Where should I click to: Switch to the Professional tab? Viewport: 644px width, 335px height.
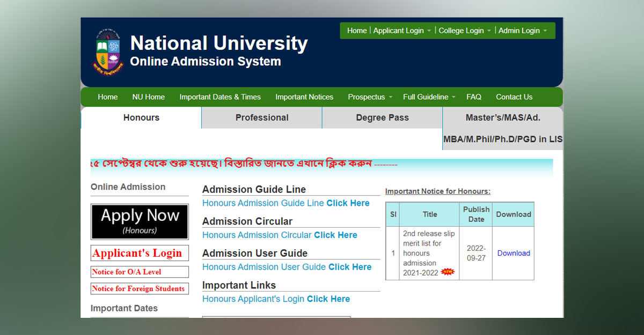coord(262,117)
